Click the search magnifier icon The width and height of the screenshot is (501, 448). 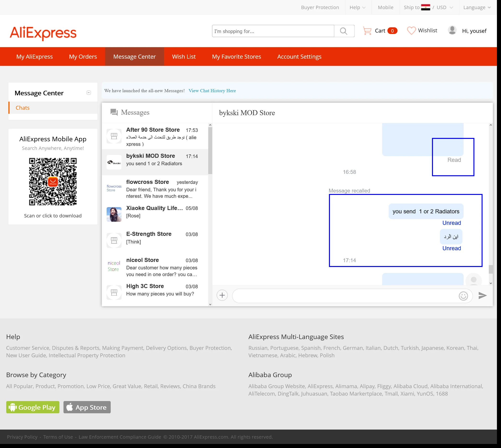click(344, 31)
